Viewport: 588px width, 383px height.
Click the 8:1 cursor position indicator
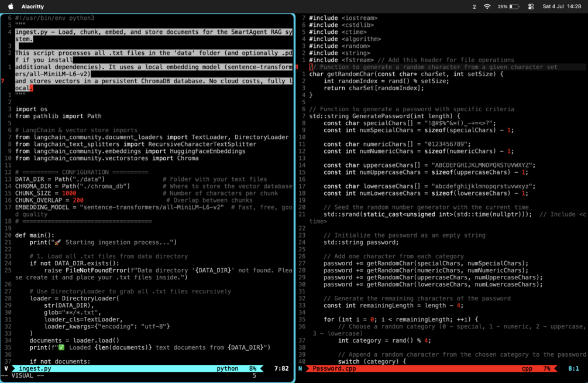[573, 368]
